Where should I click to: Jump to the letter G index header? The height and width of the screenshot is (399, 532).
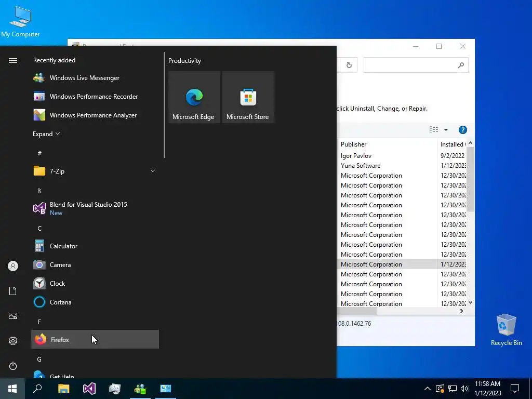(39, 360)
